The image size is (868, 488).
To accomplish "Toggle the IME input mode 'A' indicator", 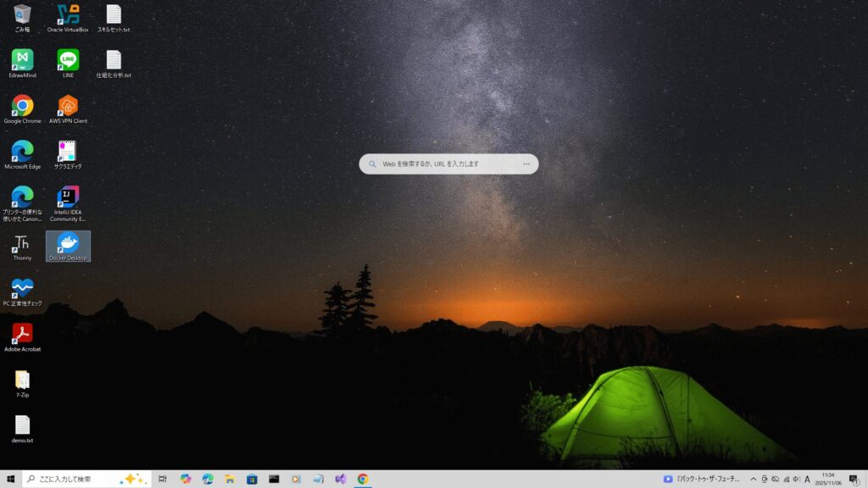I will [x=807, y=480].
